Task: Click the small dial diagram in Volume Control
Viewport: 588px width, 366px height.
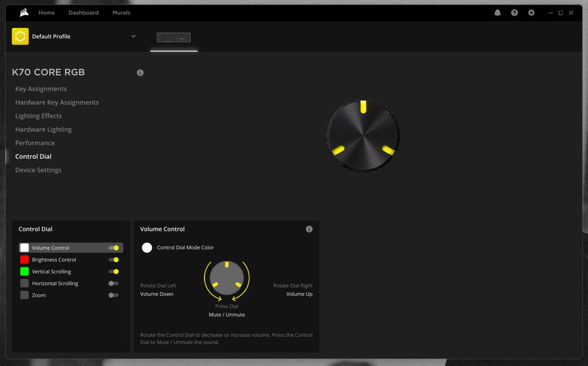Action: 227,279
